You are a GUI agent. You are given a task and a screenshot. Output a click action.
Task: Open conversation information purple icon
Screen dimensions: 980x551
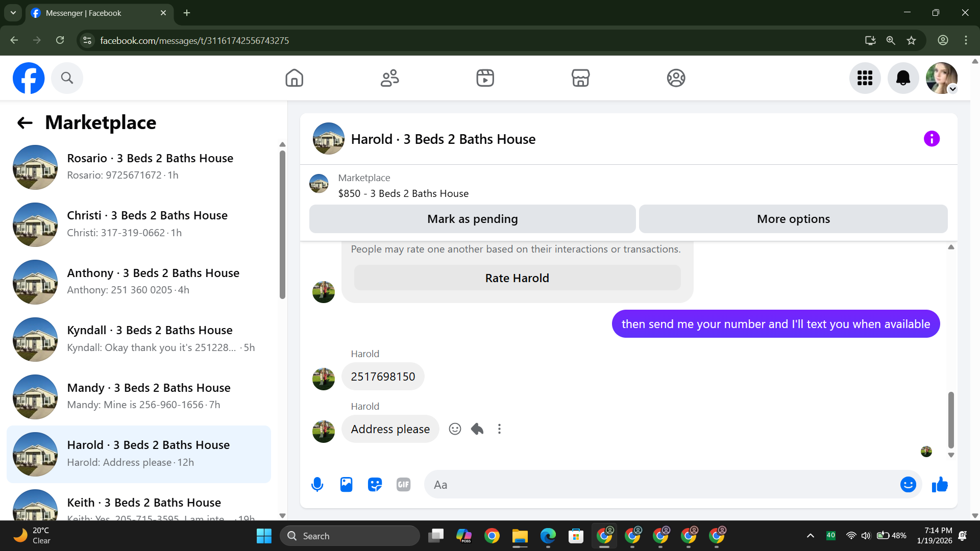932,139
